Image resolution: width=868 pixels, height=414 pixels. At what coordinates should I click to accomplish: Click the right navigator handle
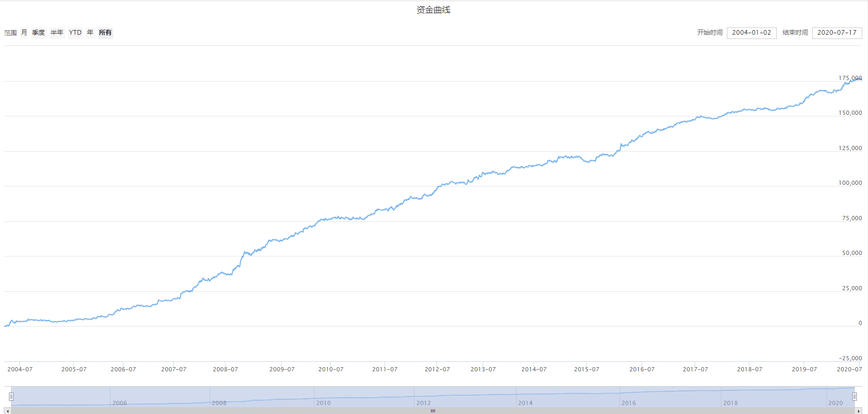point(854,397)
